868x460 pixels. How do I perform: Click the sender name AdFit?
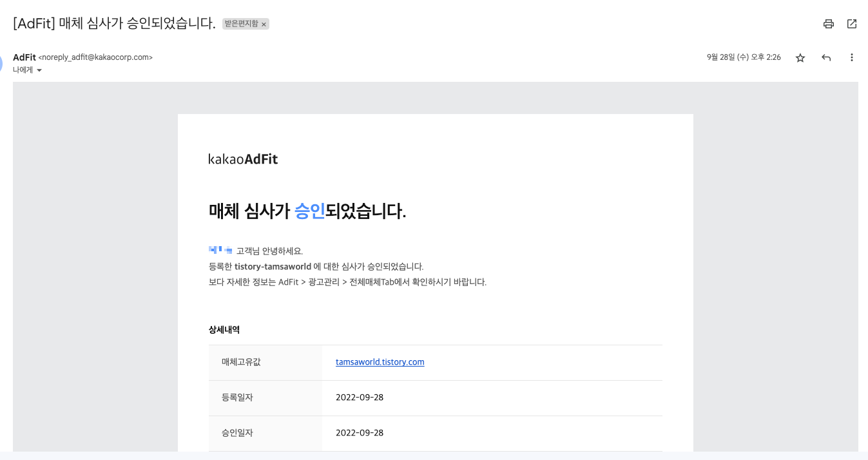(x=24, y=57)
